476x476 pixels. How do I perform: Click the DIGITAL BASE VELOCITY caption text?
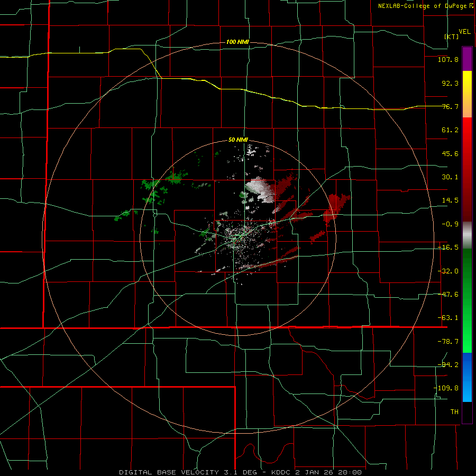pyautogui.click(x=169, y=472)
